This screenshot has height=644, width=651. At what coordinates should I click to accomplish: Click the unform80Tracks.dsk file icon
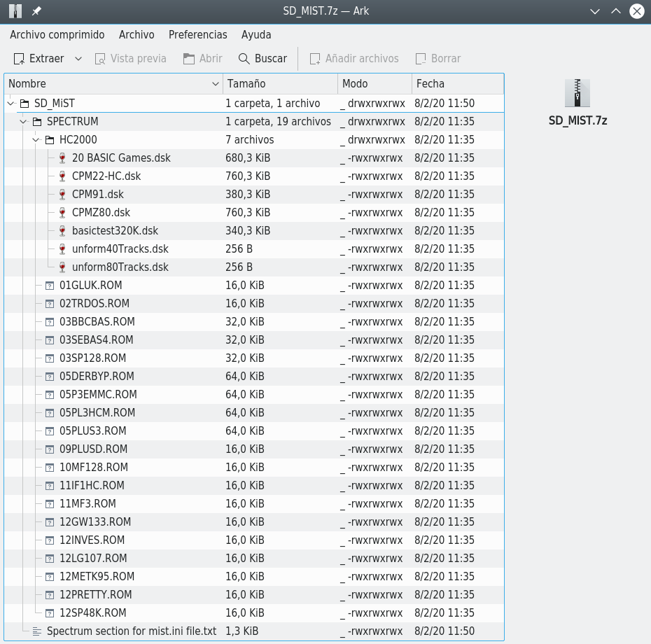pos(62,268)
